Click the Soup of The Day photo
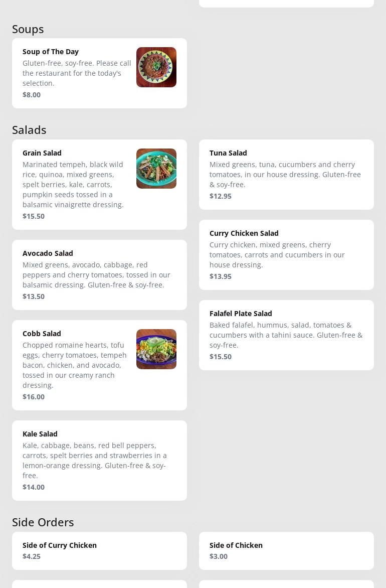Viewport: 386px width, 588px height. 156,67
